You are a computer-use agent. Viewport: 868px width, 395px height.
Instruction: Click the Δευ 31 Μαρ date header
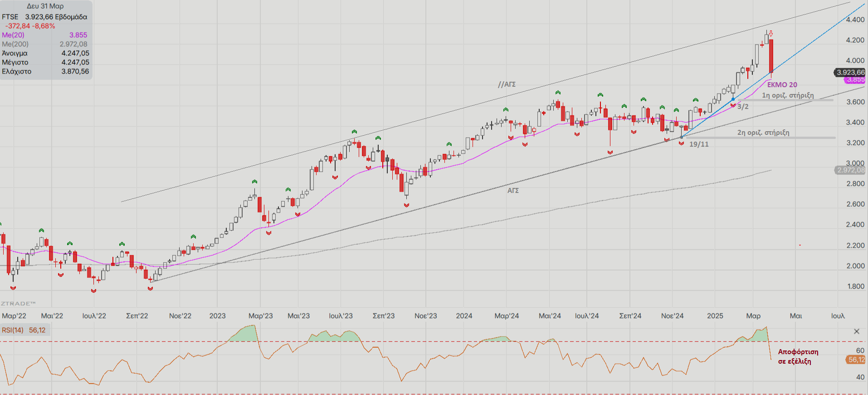click(x=45, y=6)
